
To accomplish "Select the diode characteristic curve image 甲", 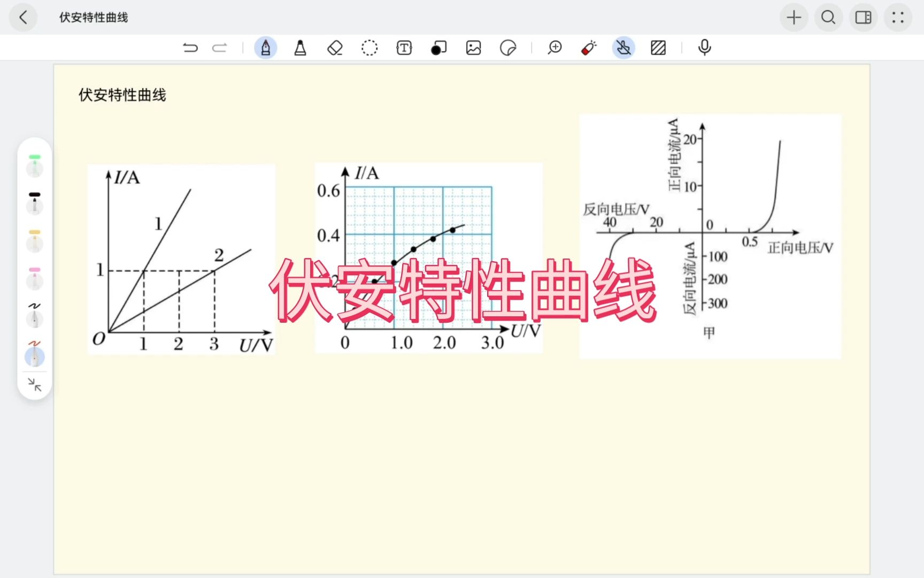I will [710, 236].
